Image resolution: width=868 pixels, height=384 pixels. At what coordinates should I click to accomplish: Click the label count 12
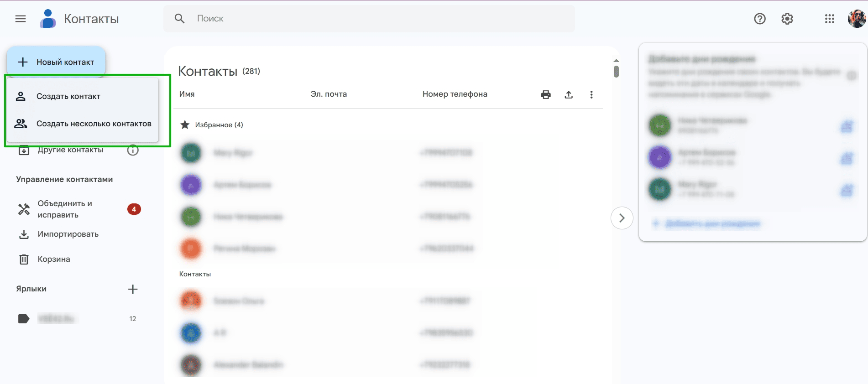pyautogui.click(x=133, y=319)
